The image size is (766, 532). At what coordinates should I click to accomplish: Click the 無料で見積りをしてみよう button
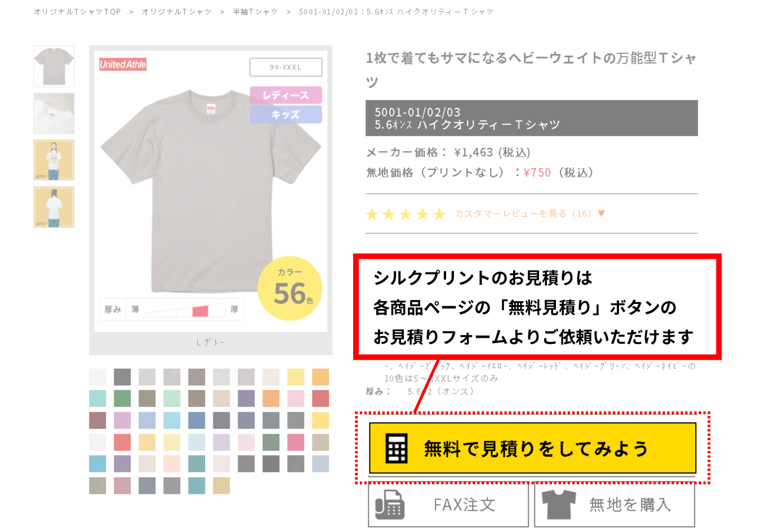click(533, 448)
